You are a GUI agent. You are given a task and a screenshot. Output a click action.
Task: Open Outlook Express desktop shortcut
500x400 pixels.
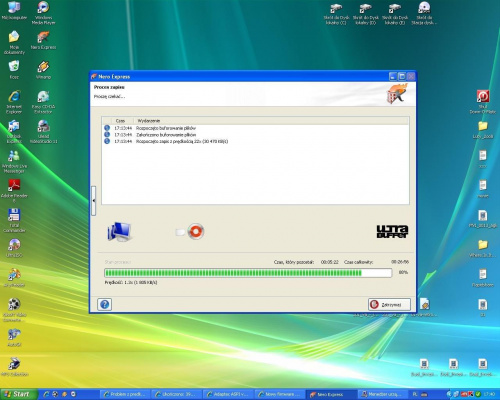point(14,132)
